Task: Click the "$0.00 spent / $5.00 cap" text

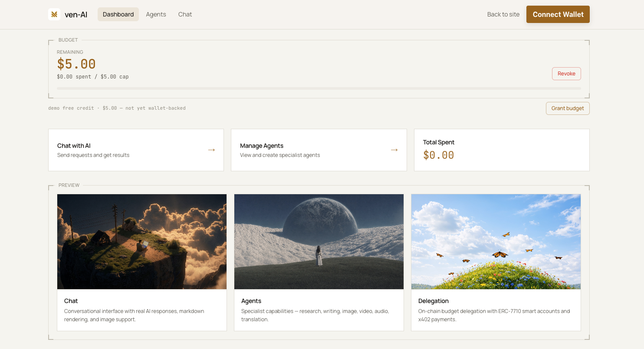Action: (93, 77)
